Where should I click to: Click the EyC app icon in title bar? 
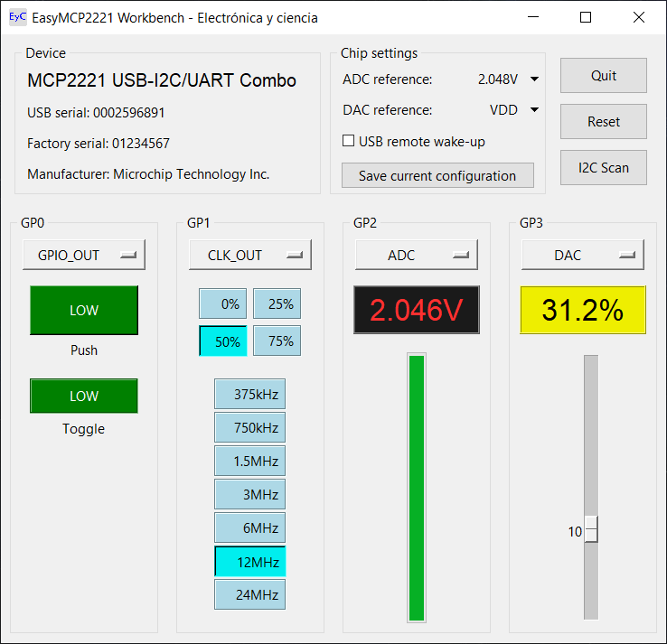(x=18, y=17)
